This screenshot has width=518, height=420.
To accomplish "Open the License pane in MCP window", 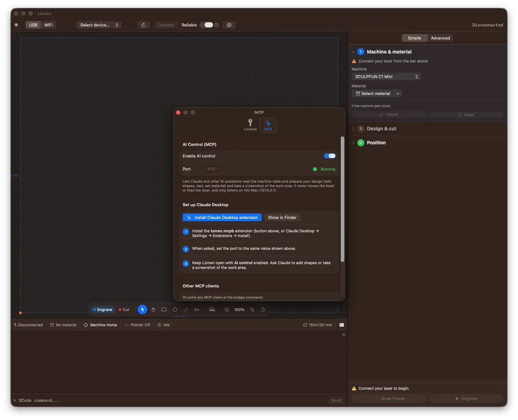I will [x=250, y=125].
